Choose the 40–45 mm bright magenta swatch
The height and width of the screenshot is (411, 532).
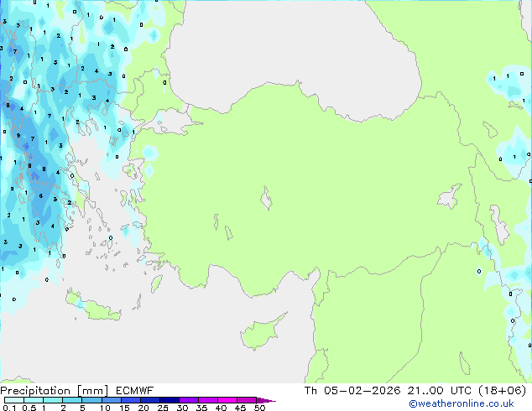pos(227,400)
